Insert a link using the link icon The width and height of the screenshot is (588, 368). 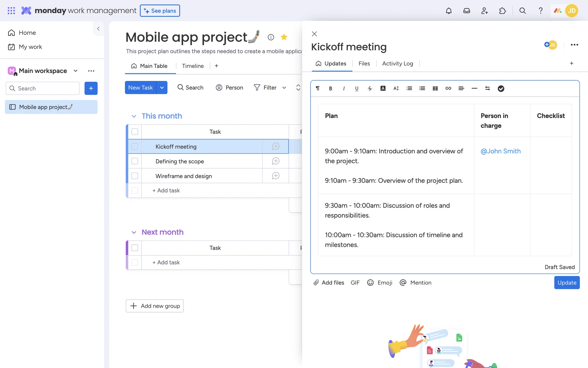(448, 88)
